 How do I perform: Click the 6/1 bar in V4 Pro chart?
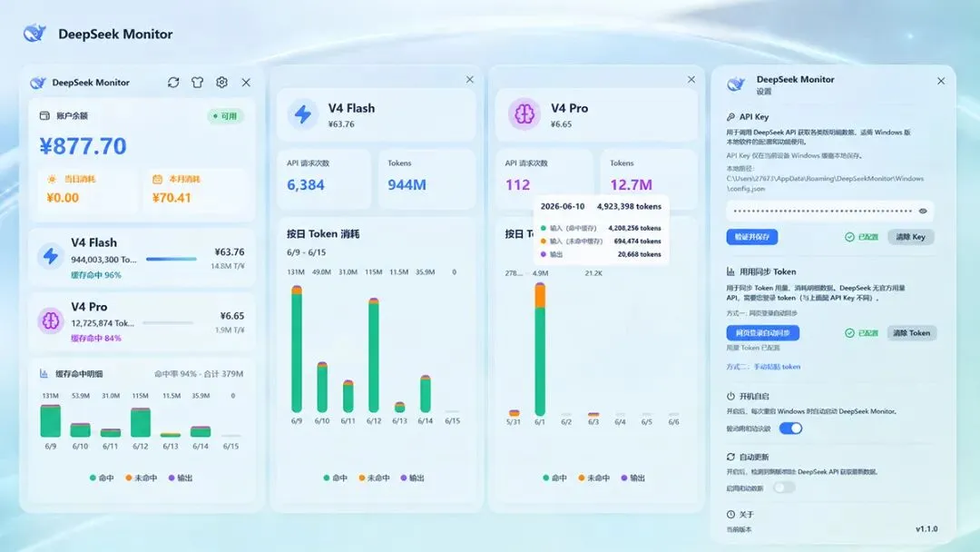[540, 349]
